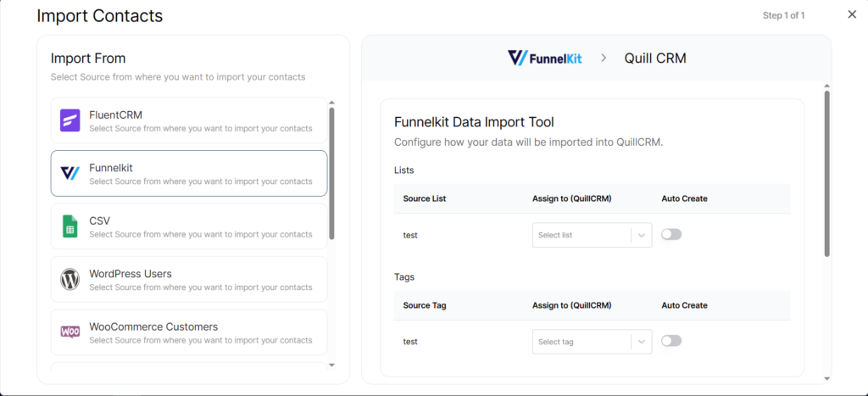868x396 pixels.
Task: Open the Select tag dropdown
Action: point(581,342)
